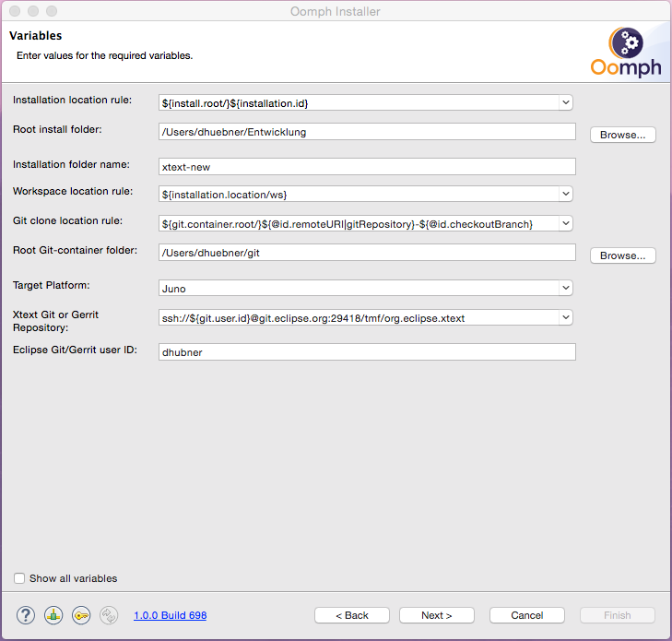Click the Target Platform label
The width and height of the screenshot is (672, 641).
tap(52, 285)
